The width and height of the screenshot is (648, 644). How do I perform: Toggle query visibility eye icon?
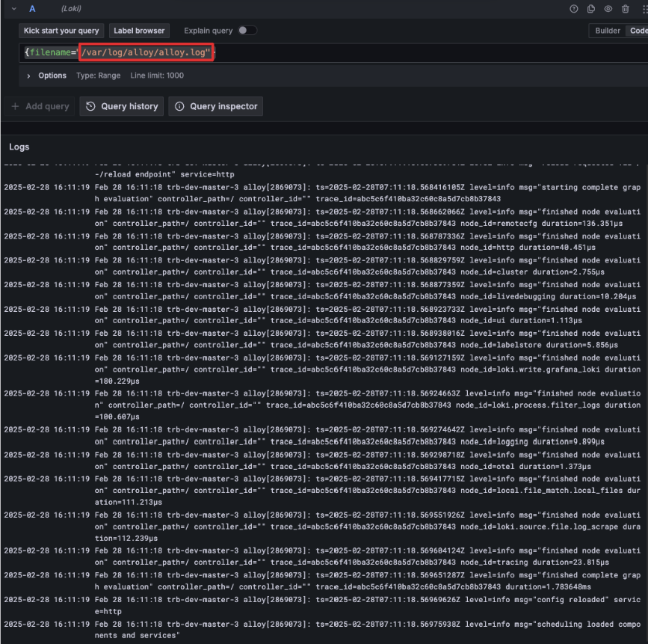pyautogui.click(x=608, y=9)
